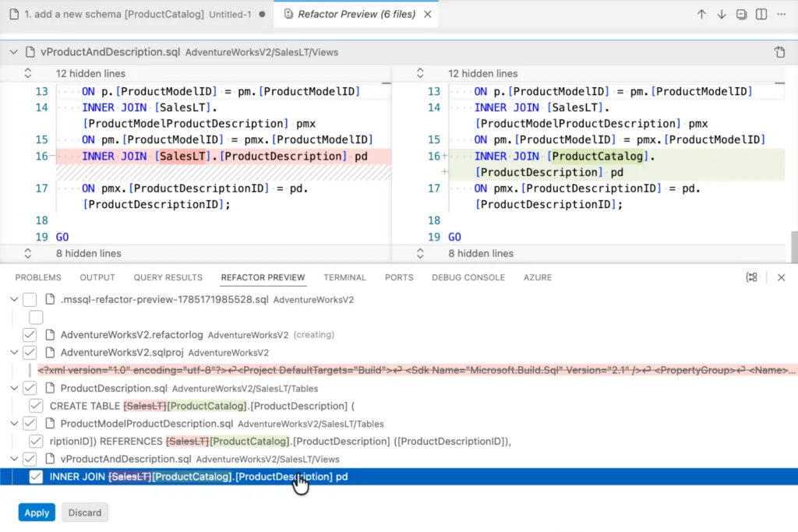Open the Ports tab
Viewport: 798px width, 532px height.
399,277
